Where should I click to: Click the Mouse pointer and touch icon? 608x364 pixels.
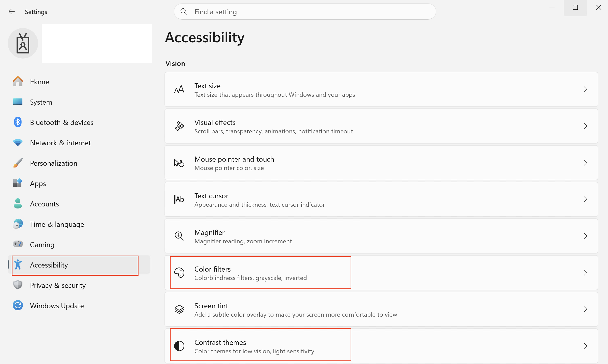179,163
